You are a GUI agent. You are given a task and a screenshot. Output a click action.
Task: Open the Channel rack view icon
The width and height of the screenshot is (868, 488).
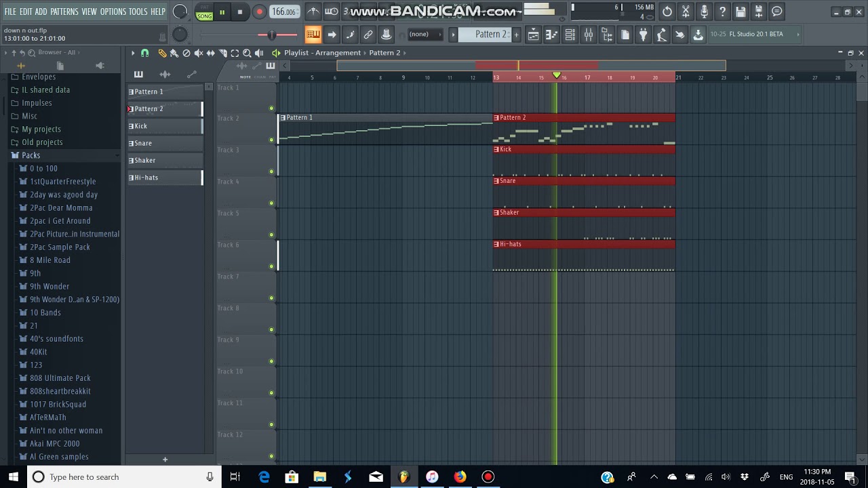(x=570, y=35)
